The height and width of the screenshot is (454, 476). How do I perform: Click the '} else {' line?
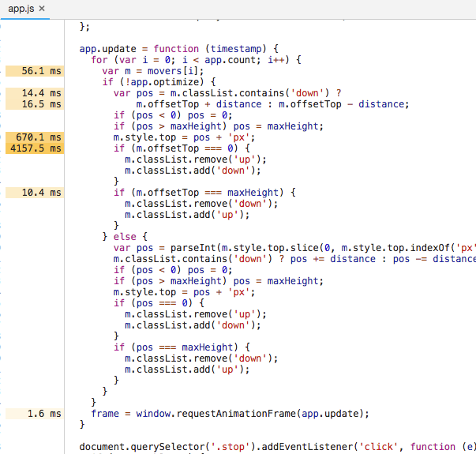tap(125, 237)
